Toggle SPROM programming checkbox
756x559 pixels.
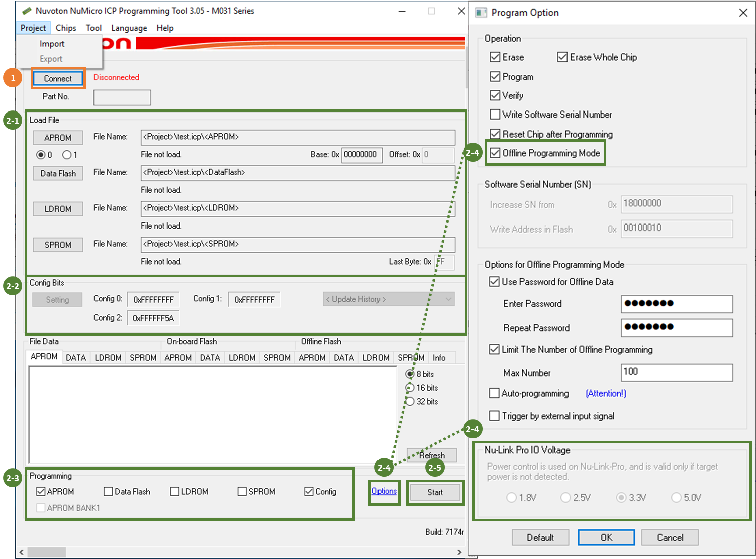[242, 492]
